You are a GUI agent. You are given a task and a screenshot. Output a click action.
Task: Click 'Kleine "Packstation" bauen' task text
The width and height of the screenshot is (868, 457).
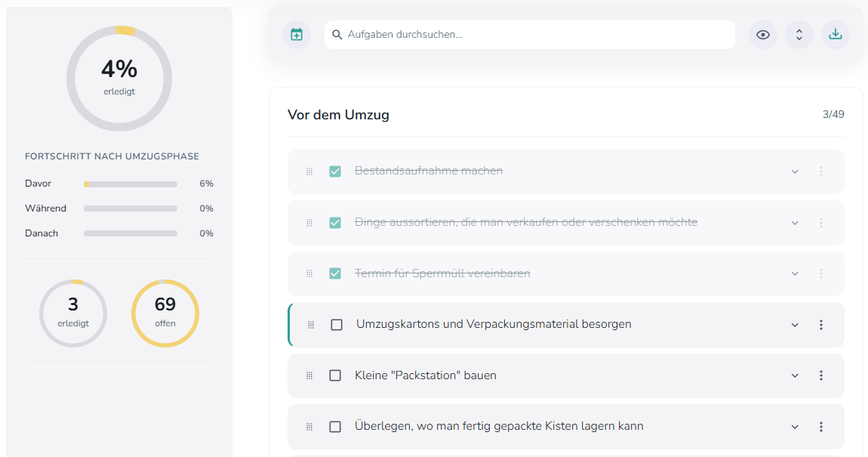point(426,375)
